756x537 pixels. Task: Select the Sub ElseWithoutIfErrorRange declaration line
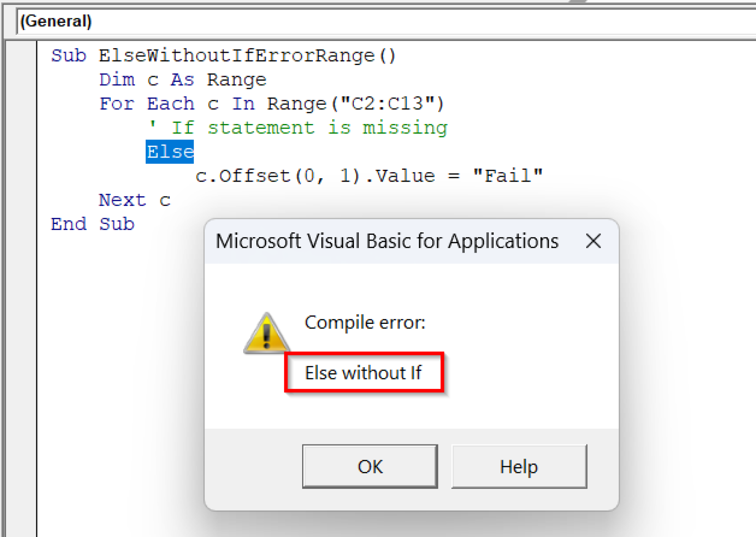click(222, 56)
